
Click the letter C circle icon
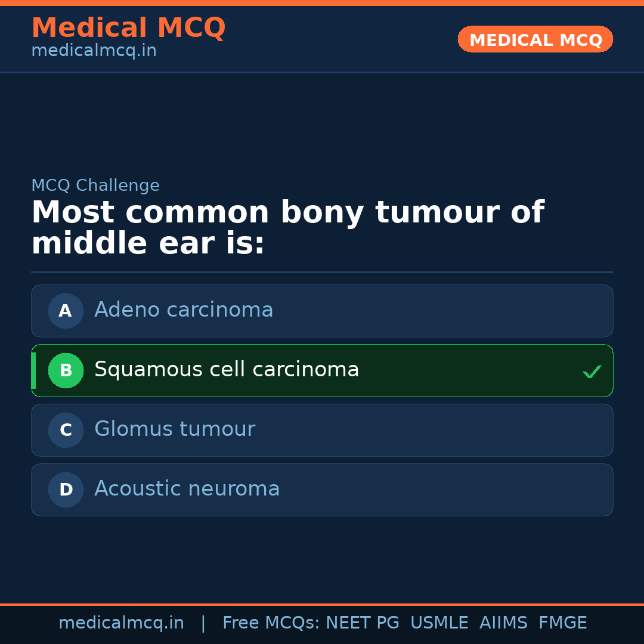66,430
